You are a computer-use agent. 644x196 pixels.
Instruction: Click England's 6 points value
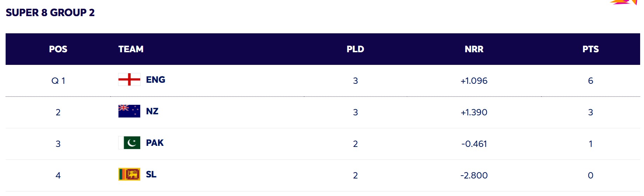590,81
